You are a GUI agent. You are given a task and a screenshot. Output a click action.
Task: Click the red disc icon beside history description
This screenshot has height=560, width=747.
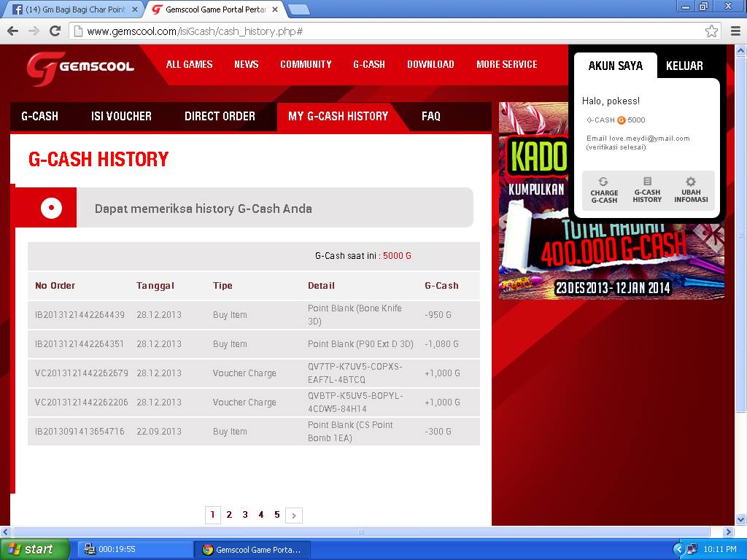(52, 208)
